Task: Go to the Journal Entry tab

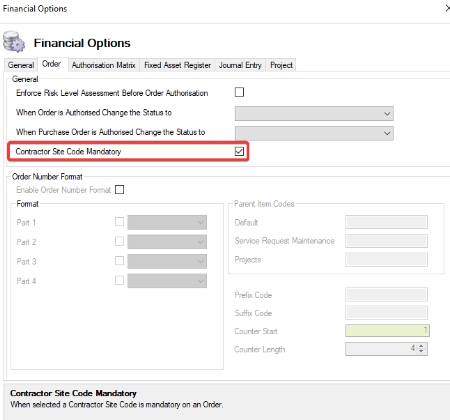Action: 240,65
